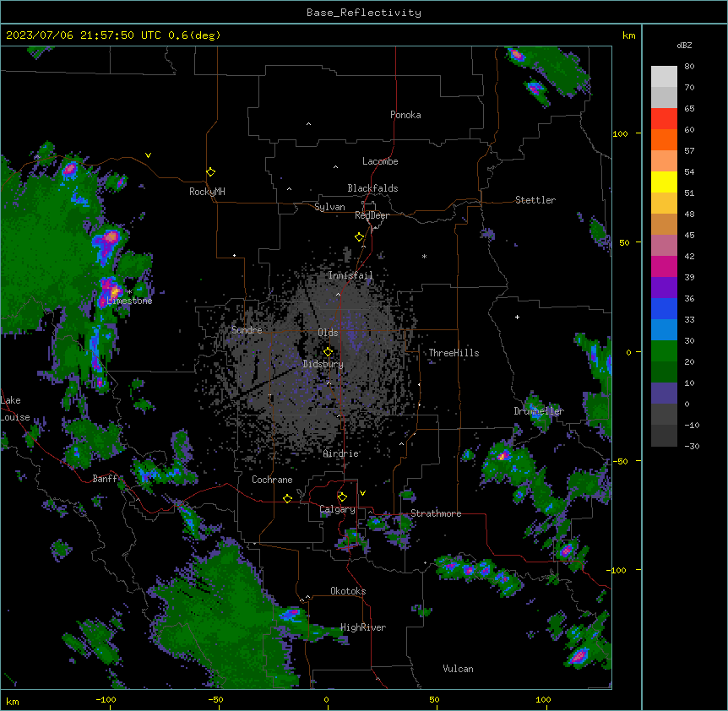Select the yellow diamond marker above Calgary
728x711 pixels.
(342, 497)
